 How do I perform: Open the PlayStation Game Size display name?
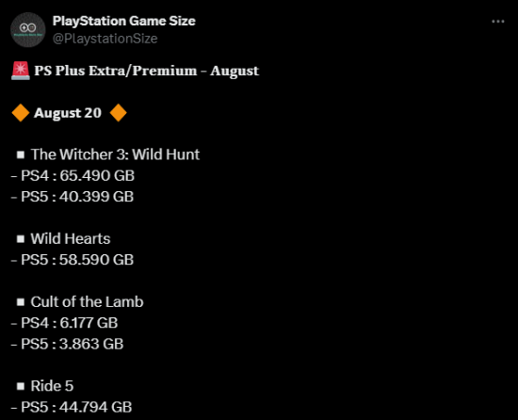tap(124, 21)
